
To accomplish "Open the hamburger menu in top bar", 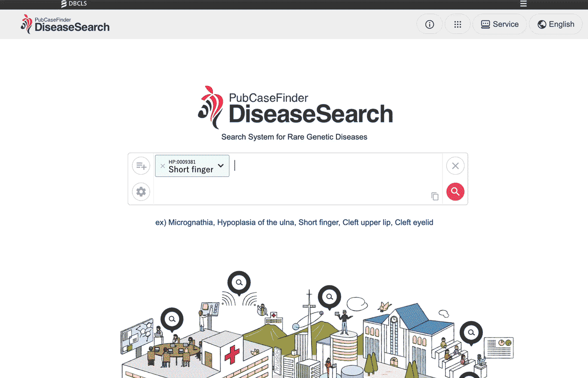I will 523,4.
